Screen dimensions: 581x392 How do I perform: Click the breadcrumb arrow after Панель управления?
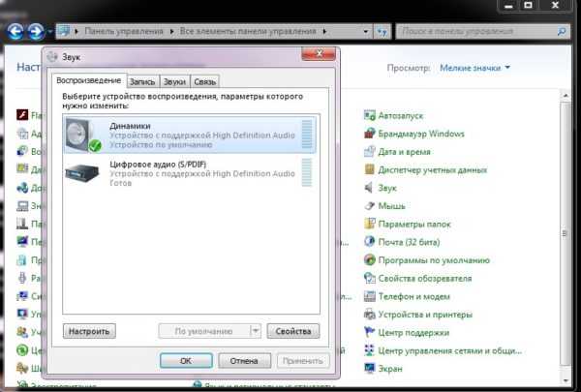[172, 32]
